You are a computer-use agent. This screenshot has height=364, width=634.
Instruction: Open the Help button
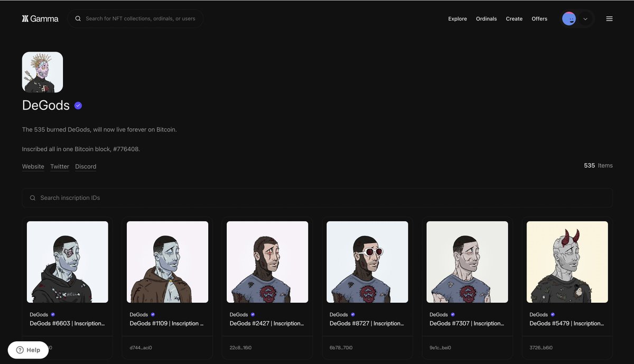28,350
